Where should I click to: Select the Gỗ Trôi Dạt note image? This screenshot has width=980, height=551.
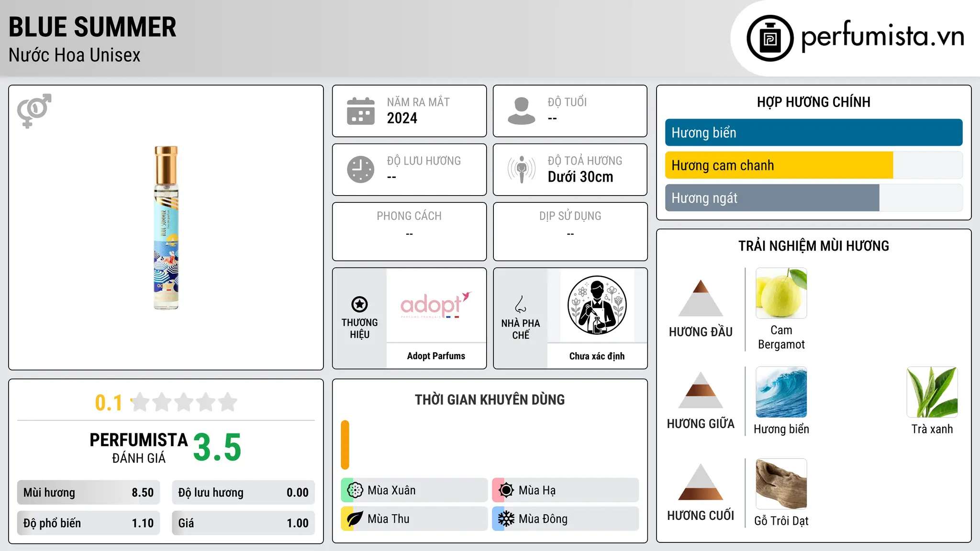click(x=781, y=484)
